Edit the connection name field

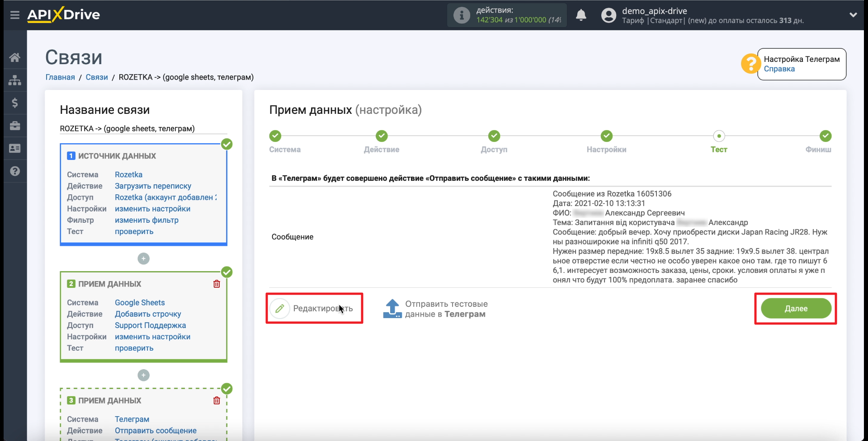(143, 129)
